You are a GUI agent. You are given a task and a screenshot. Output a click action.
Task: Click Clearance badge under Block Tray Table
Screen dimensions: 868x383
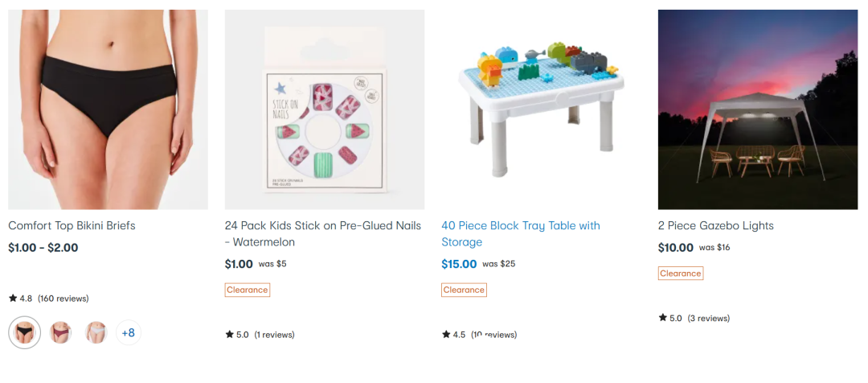tap(464, 290)
